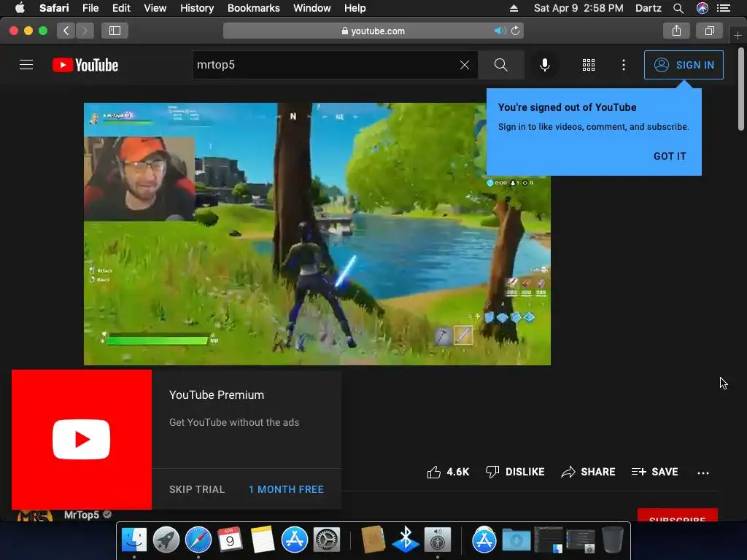Choose 1 MONTH FREE Premium offer

tap(286, 489)
